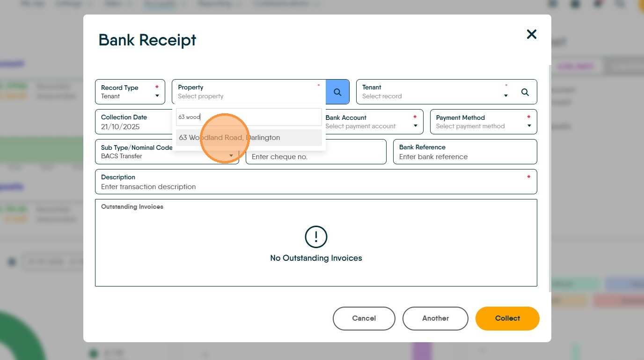644x360 pixels.
Task: Close the Bank Receipt dialog with the X
Action: click(531, 34)
